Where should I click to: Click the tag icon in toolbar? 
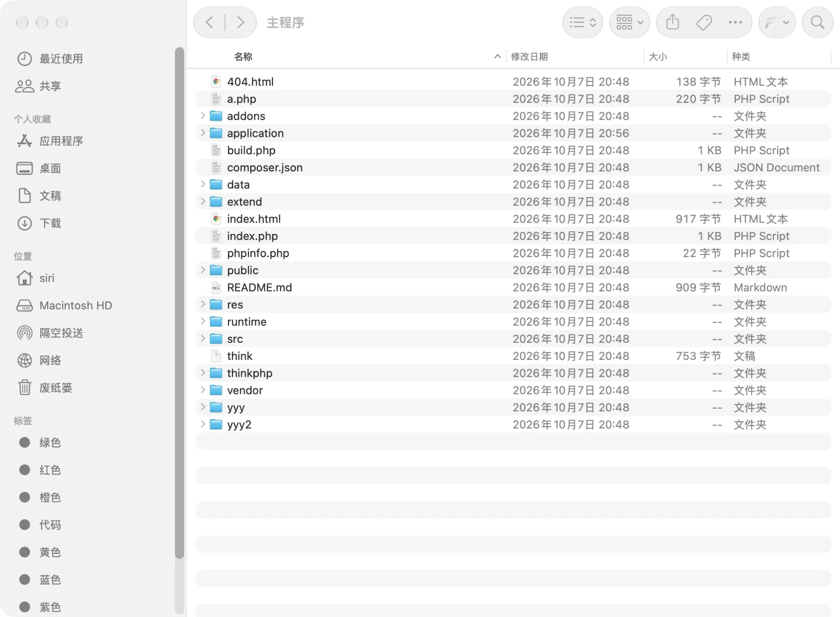[x=704, y=22]
